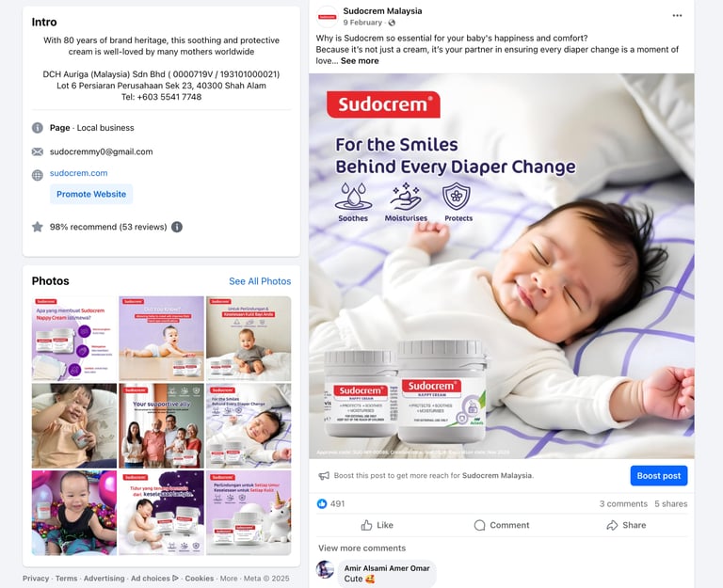Open the sudocrem.com website link
Viewport: 723px width, 588px height.
(x=78, y=173)
